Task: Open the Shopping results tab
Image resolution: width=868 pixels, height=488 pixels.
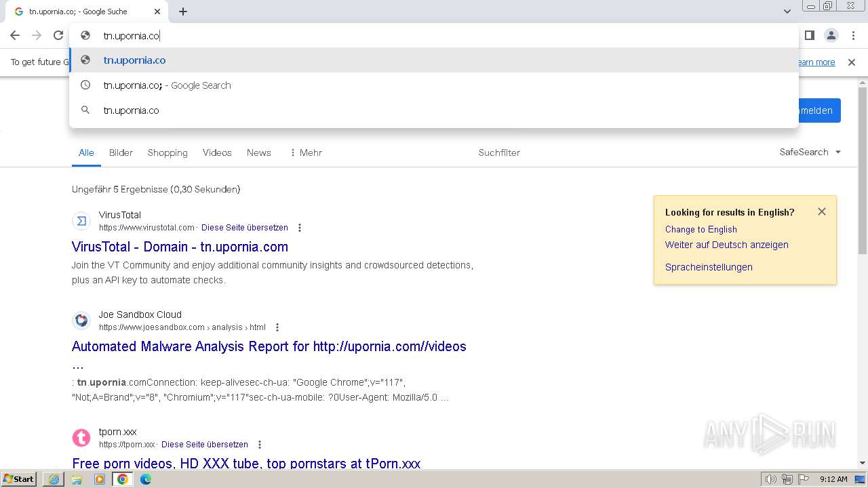Action: point(167,152)
